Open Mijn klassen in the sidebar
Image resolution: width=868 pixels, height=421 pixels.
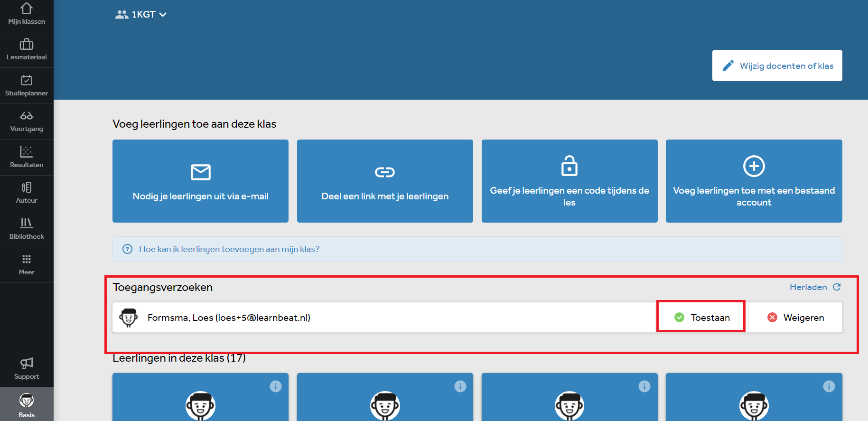(x=27, y=14)
